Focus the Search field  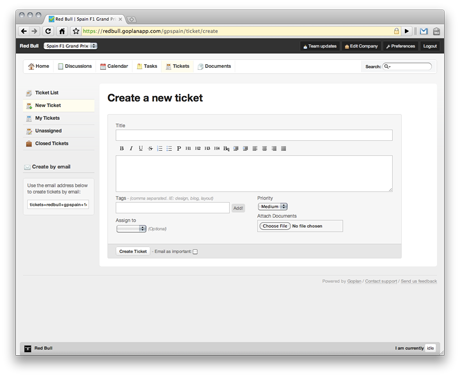(x=407, y=66)
